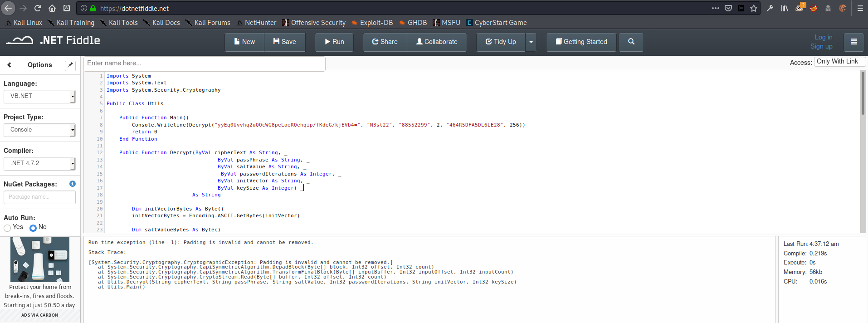Select Yes for Auto Run

point(7,228)
